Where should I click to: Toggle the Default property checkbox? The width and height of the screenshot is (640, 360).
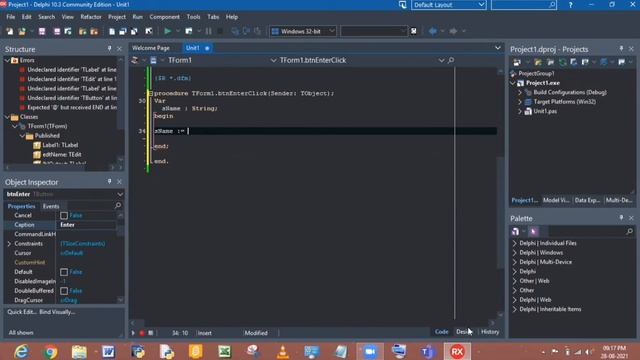pos(64,272)
